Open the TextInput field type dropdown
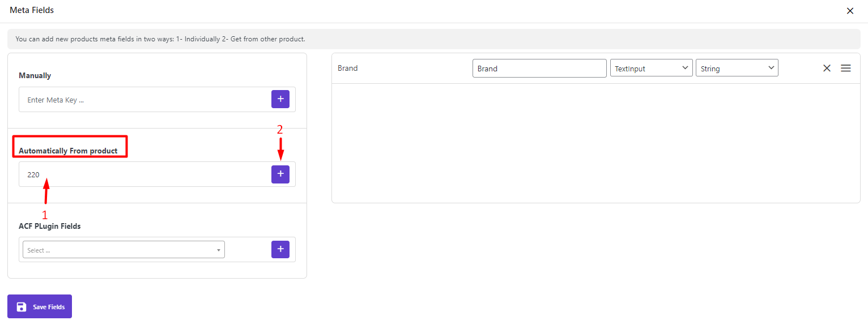The height and width of the screenshot is (333, 868). [x=652, y=68]
